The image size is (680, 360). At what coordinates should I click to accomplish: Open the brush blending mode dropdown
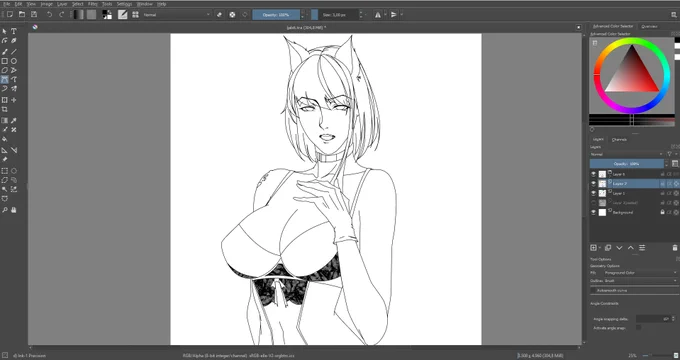coord(177,15)
